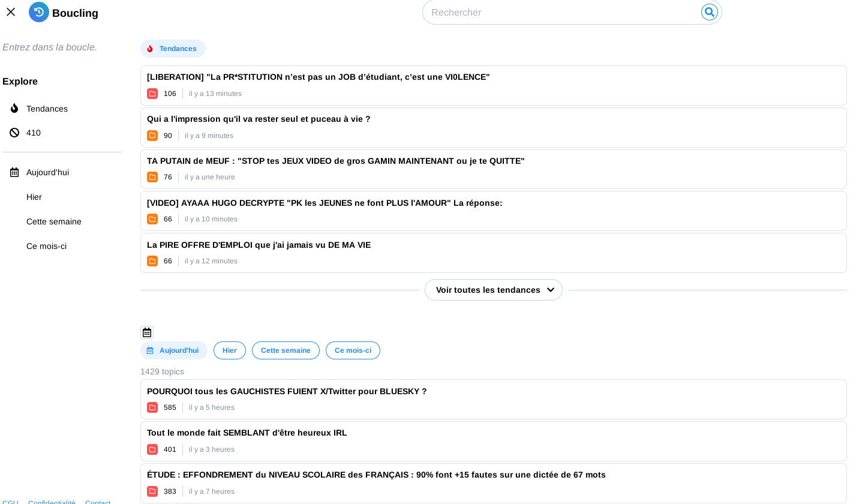Click orange folder icon with 90 messages
Image resolution: width=868 pixels, height=504 pixels.
point(152,136)
